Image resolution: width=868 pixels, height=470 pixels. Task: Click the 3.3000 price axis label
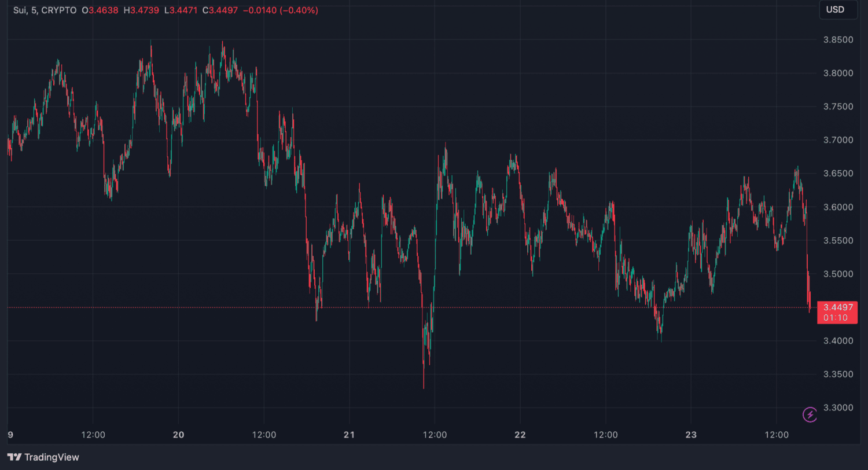point(838,408)
